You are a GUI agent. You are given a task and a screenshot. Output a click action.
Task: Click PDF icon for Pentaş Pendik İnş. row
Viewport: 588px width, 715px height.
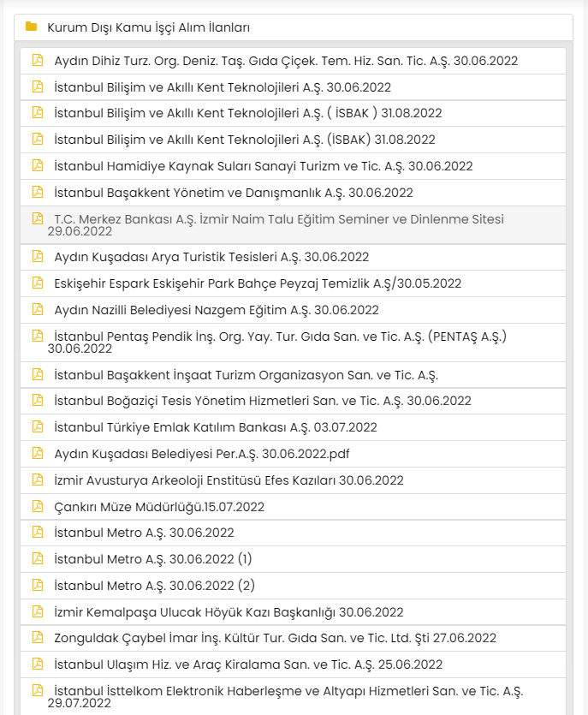(38, 335)
